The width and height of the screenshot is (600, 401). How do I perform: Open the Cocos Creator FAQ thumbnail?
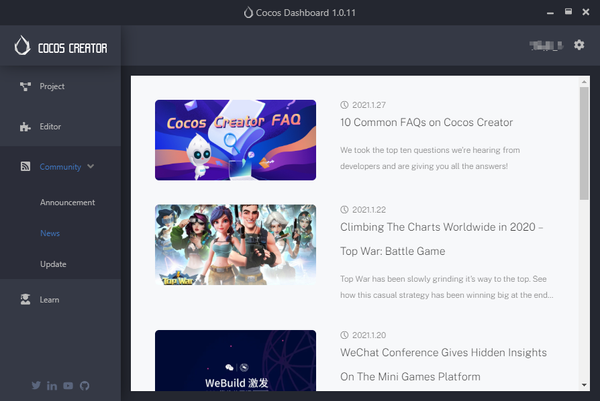235,140
